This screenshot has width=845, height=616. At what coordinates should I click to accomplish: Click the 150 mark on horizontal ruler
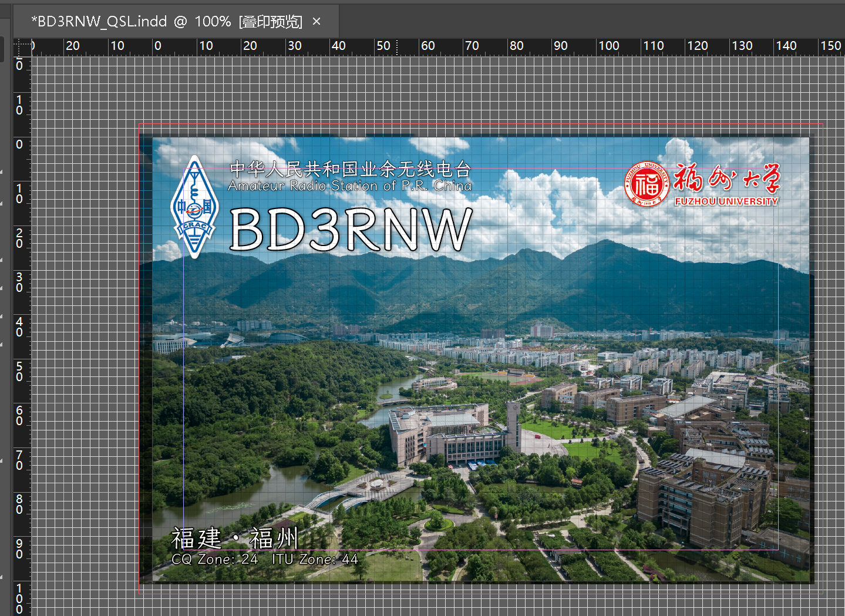830,46
